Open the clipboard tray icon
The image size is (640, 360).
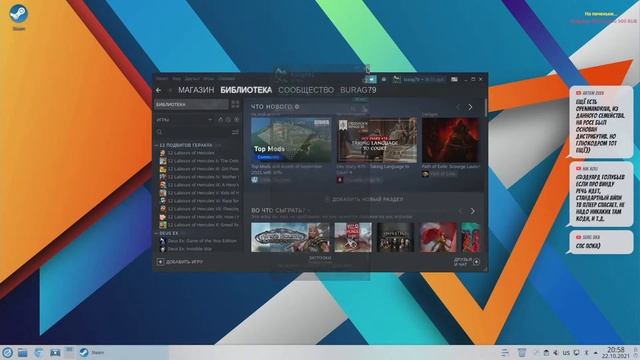546,353
